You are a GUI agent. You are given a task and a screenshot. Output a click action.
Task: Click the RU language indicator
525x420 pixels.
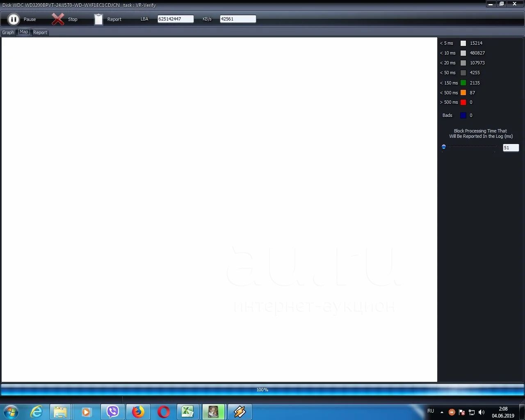coord(431,411)
